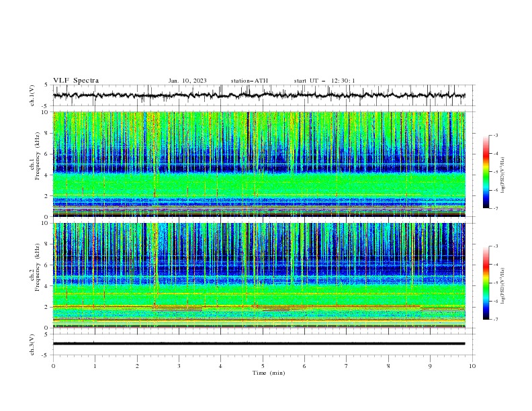Image resolution: width=532 pixels, height=411 pixels.
Task: Click the log(PSD) label beside ch.1 colorbar
Action: [x=503, y=175]
